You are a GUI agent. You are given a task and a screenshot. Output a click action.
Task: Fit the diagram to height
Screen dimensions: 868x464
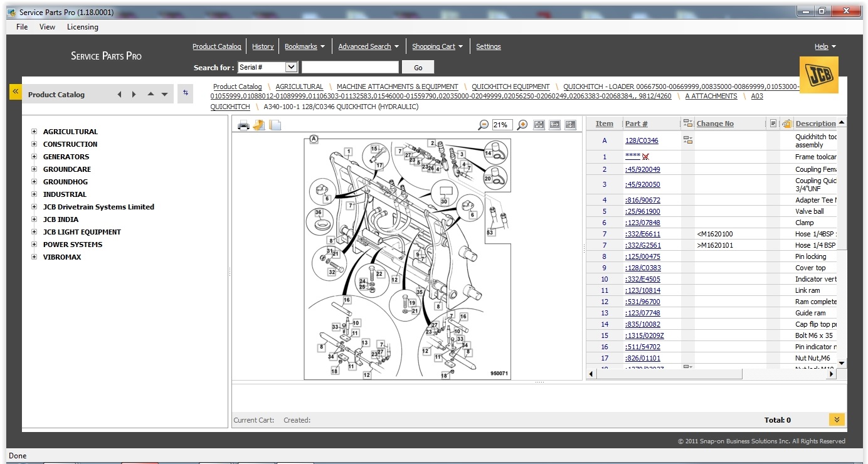[570, 125]
